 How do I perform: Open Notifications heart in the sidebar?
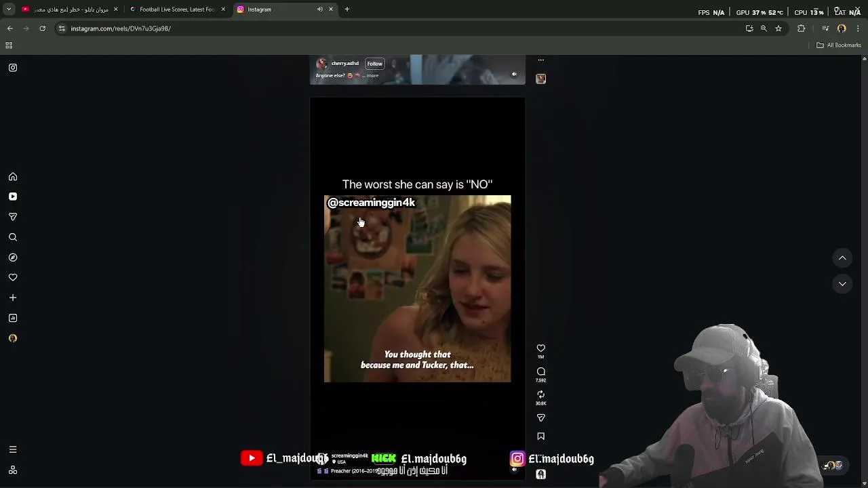click(13, 277)
